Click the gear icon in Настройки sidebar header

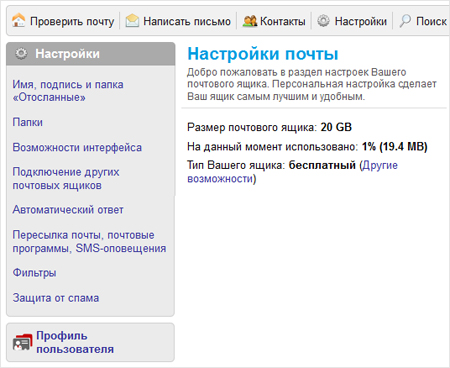pos(21,54)
